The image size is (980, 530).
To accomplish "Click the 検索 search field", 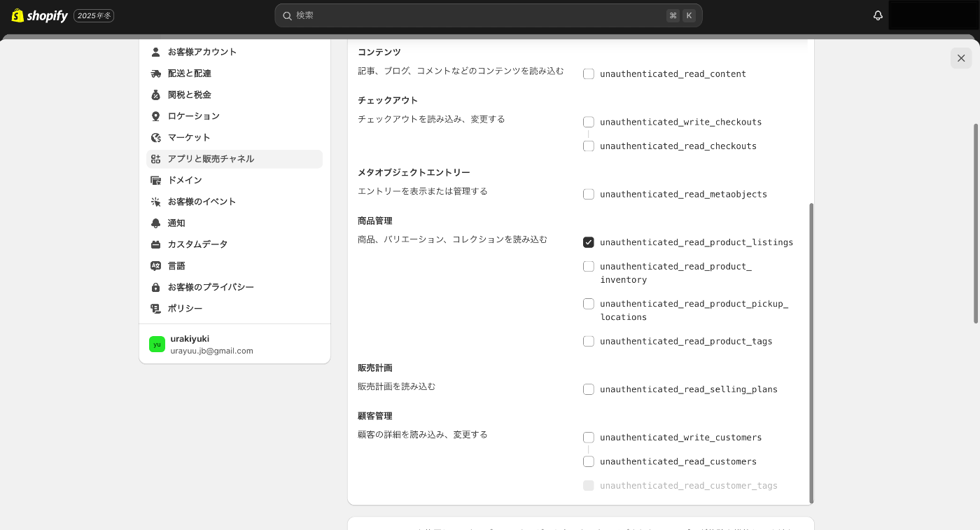I will click(x=476, y=15).
